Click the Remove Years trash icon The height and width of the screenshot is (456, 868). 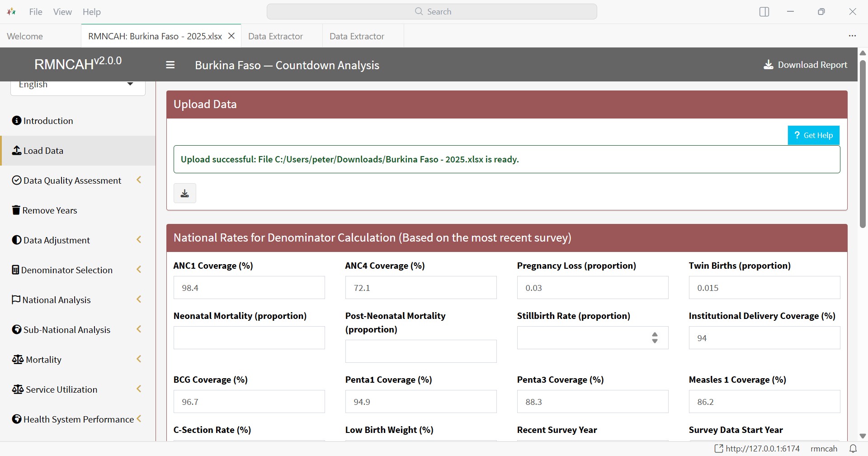[16, 210]
